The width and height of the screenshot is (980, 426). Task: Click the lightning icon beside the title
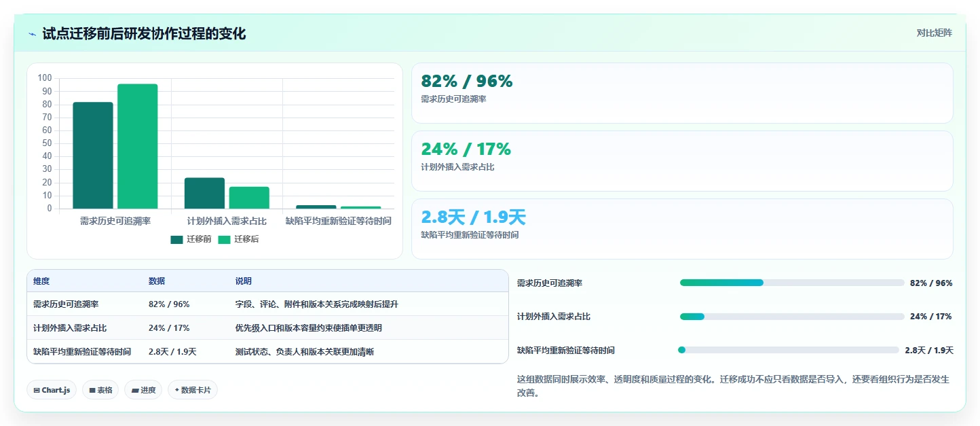pos(32,34)
